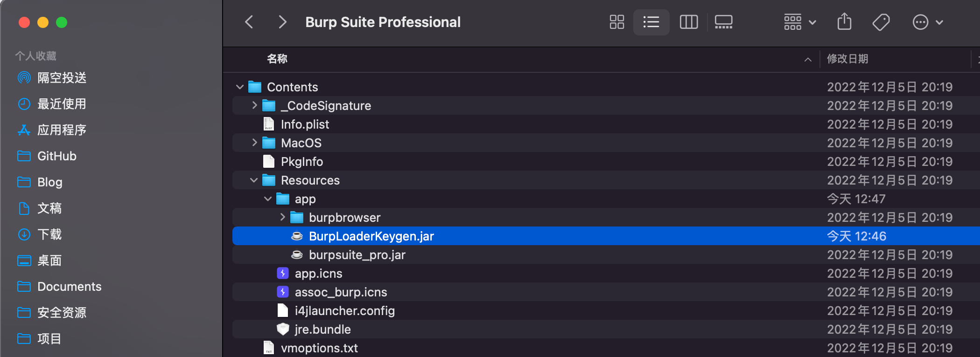The image size is (980, 357).
Task: Click the Share toolbar button
Action: (844, 22)
